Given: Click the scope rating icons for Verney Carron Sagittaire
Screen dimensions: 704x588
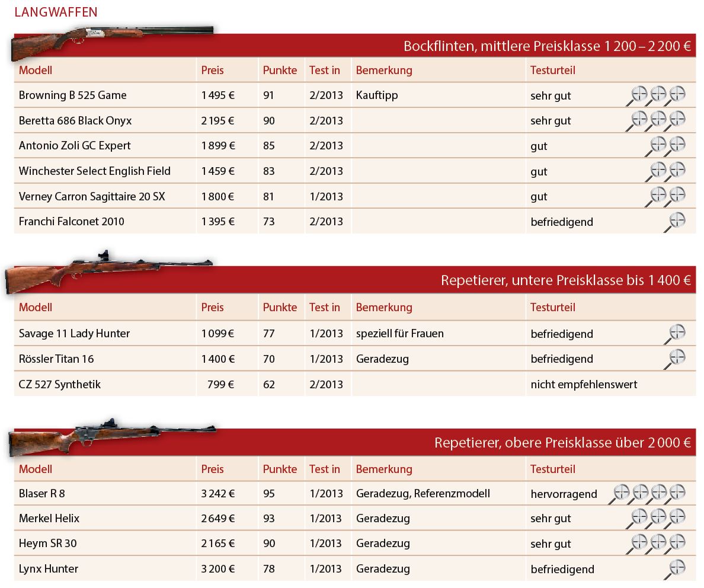Looking at the screenshot, I should point(665,196).
